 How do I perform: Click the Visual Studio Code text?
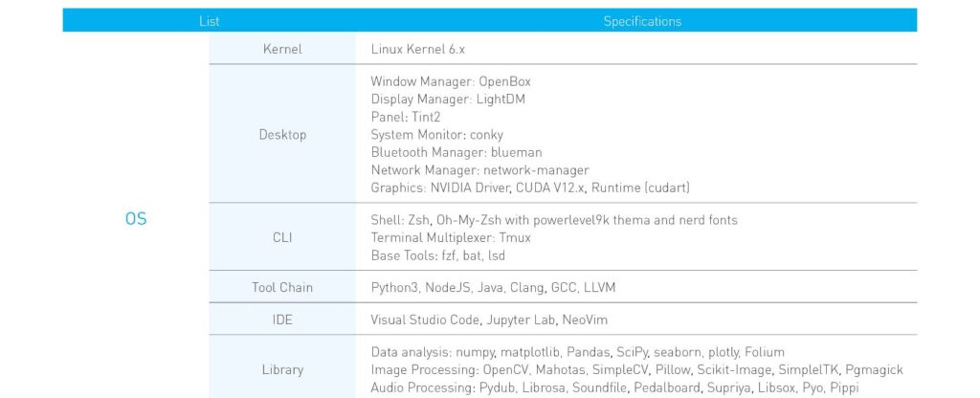pos(426,320)
